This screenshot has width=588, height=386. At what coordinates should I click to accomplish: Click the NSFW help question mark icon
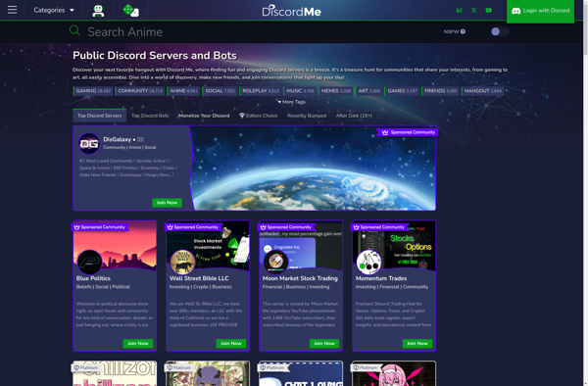tap(463, 31)
